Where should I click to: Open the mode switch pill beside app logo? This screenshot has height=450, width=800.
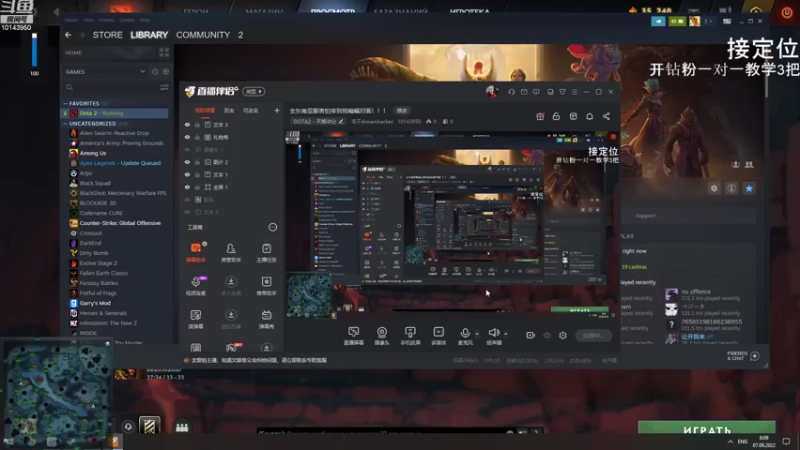point(254,91)
